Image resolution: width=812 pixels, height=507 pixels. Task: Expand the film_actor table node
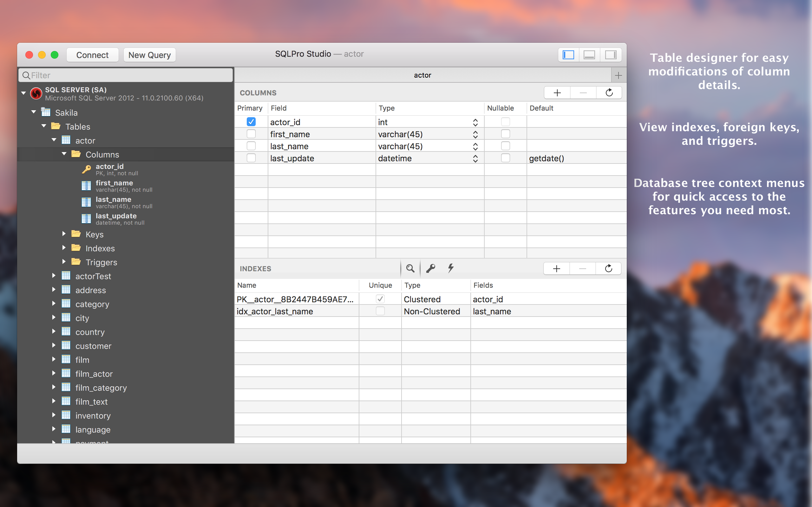(54, 373)
